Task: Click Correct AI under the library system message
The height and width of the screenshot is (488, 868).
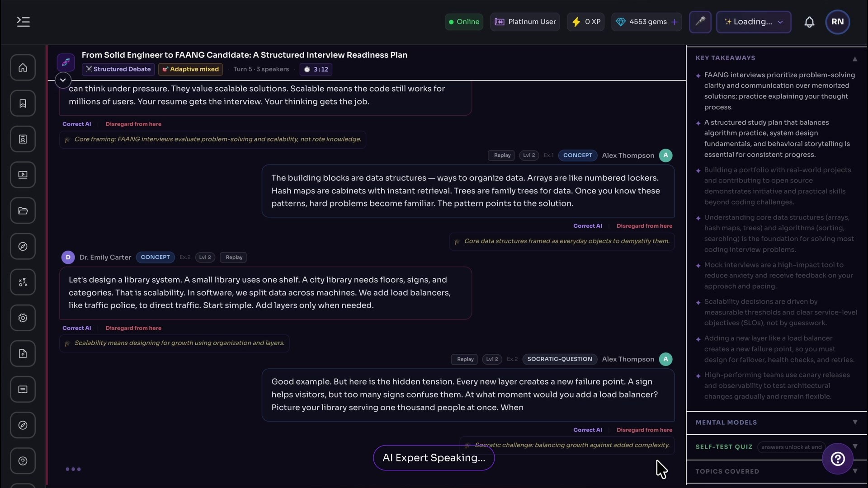Action: coord(76,328)
